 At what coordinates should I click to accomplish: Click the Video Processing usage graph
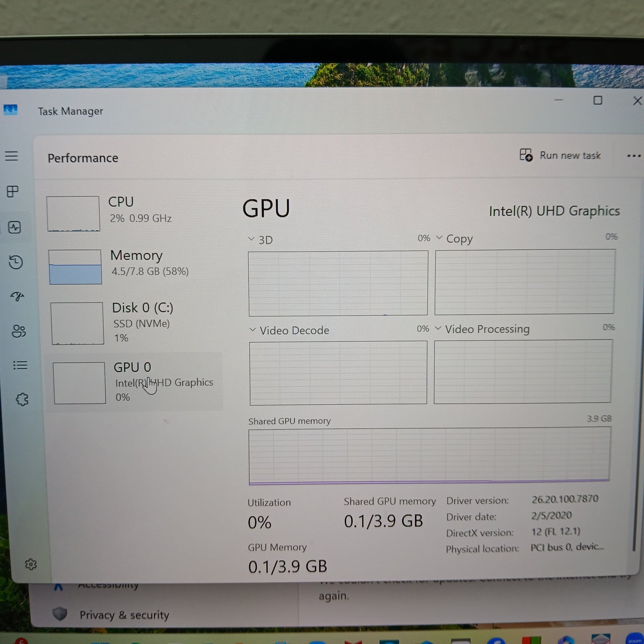click(523, 372)
